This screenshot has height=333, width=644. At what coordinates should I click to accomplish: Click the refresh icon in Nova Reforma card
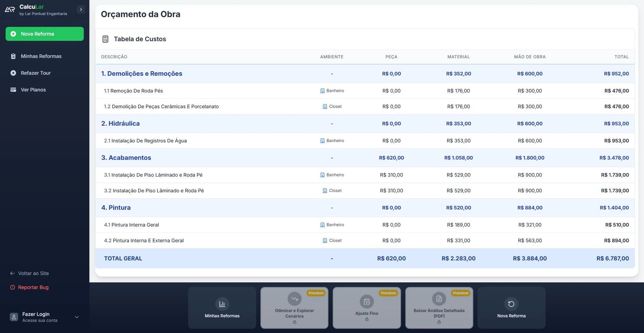[x=511, y=304]
